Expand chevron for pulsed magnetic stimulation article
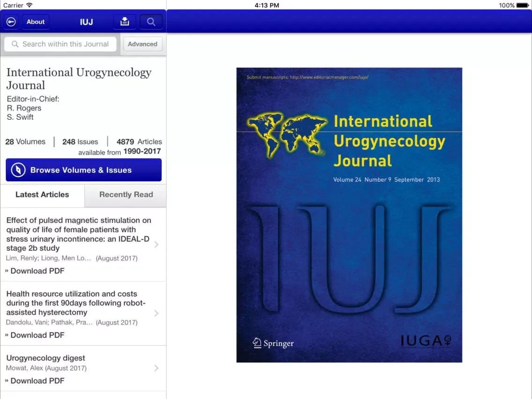The image size is (532, 399). point(156,244)
